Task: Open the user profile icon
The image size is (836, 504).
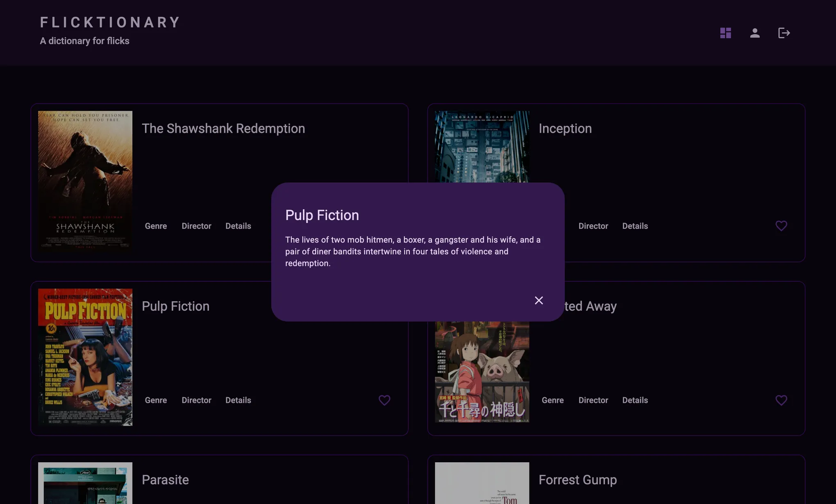Action: point(754,33)
